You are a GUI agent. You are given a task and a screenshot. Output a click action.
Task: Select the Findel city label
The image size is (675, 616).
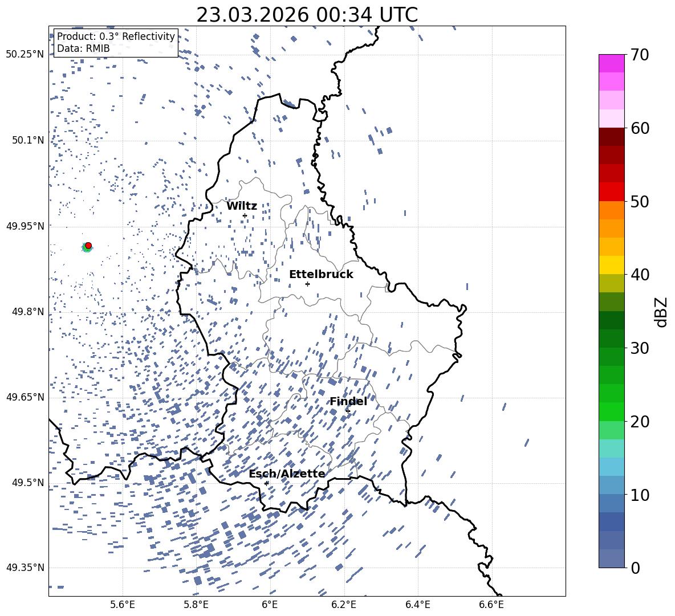[348, 402]
